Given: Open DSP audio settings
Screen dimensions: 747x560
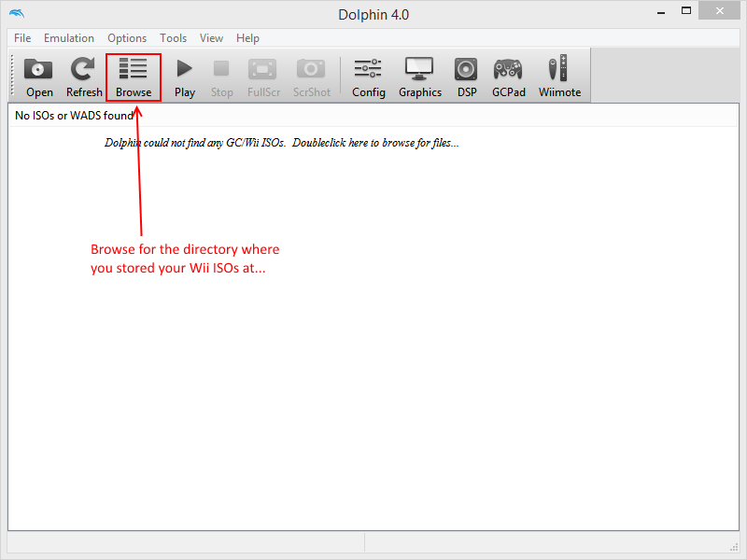Looking at the screenshot, I should tap(466, 77).
